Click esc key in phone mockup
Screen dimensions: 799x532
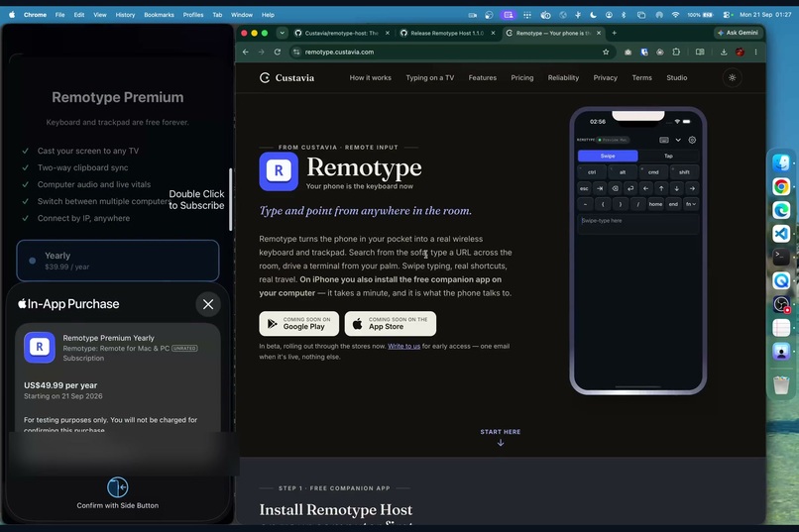coord(584,188)
